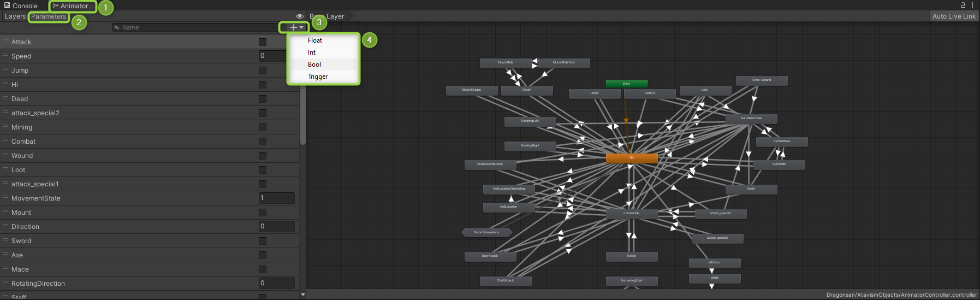
Task: Select the Run Blend Tree state node
Action: click(751, 119)
